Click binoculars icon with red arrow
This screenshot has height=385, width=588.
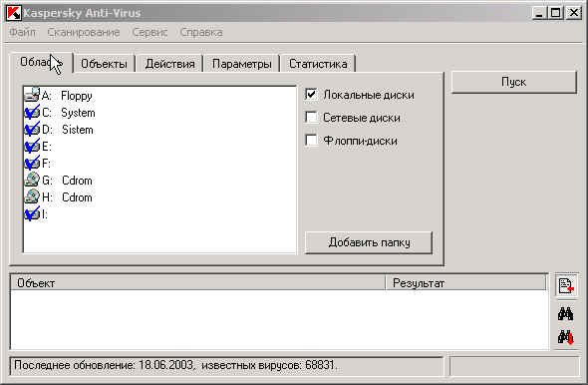[565, 337]
